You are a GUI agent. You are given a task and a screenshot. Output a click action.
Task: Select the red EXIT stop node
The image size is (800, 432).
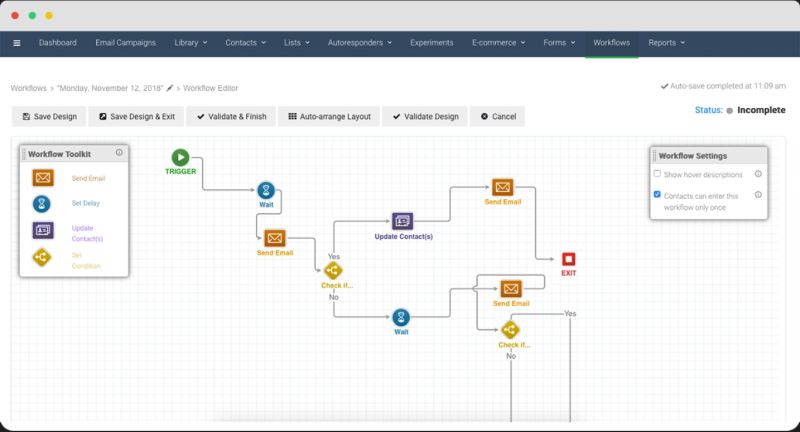[x=568, y=259]
